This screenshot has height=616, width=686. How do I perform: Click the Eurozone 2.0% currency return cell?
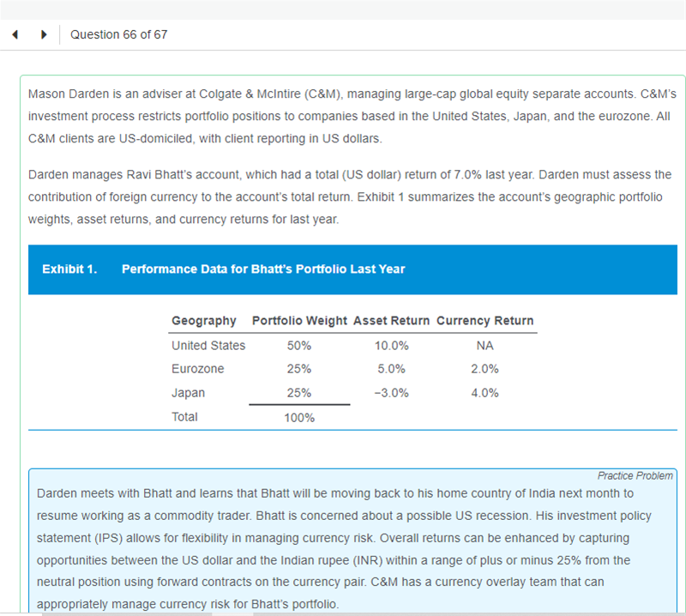(x=484, y=369)
